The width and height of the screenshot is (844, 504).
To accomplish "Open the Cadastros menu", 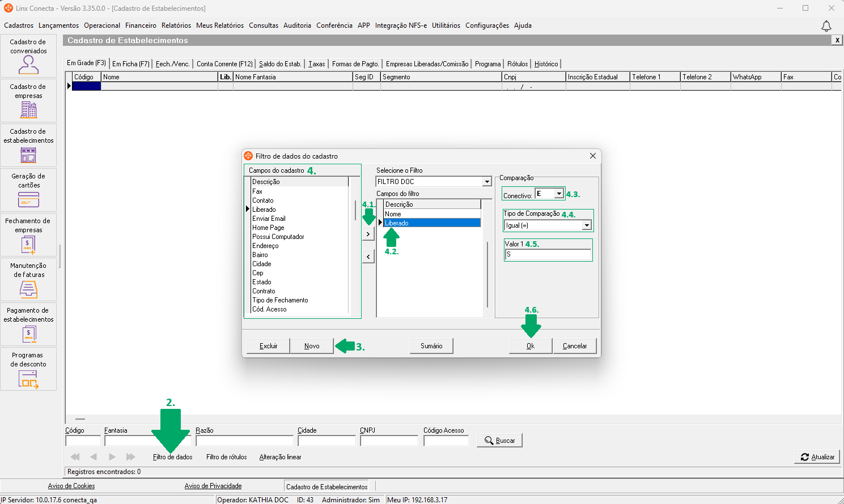I will (x=19, y=25).
